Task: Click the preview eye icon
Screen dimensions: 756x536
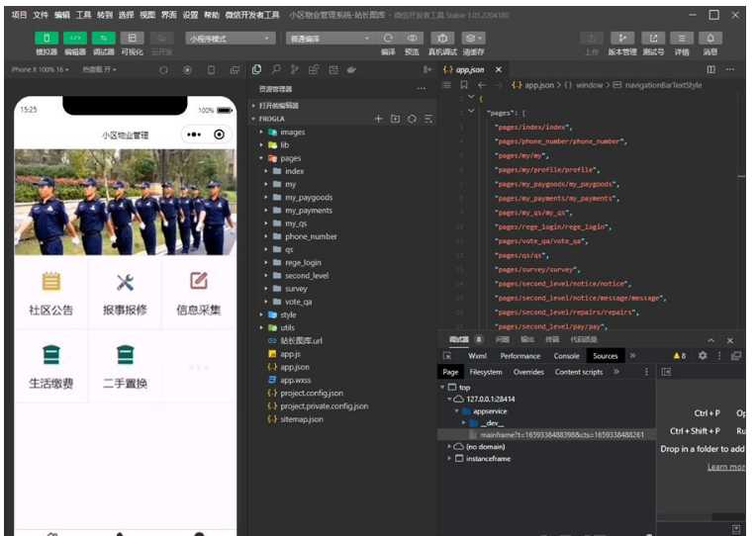Action: pos(412,39)
